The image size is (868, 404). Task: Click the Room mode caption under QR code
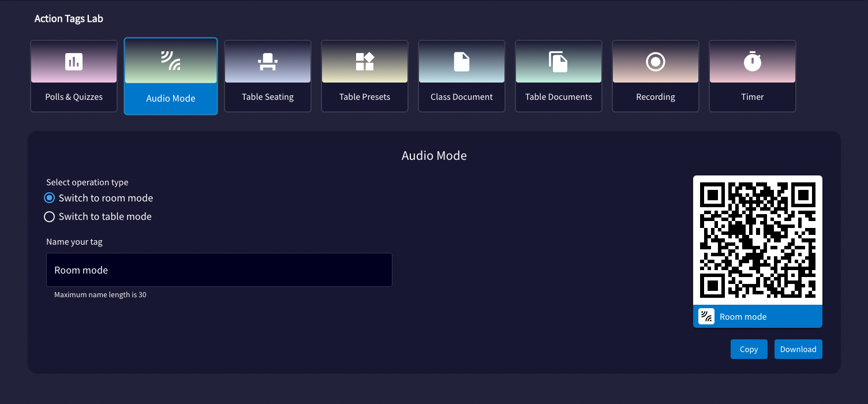coord(743,317)
